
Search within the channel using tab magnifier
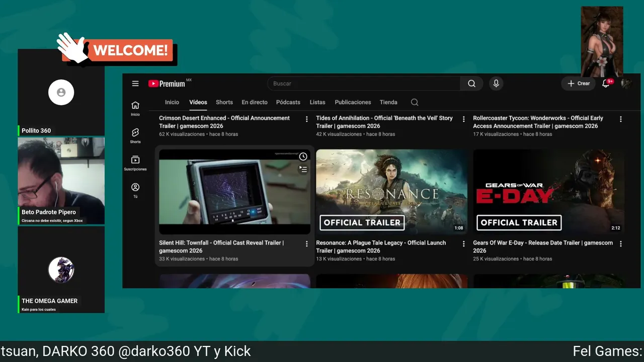click(415, 102)
